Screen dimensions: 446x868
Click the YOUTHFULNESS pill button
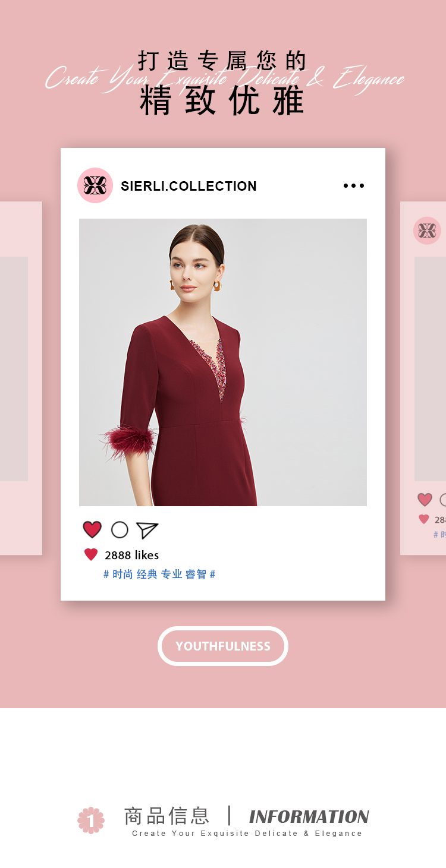(223, 646)
